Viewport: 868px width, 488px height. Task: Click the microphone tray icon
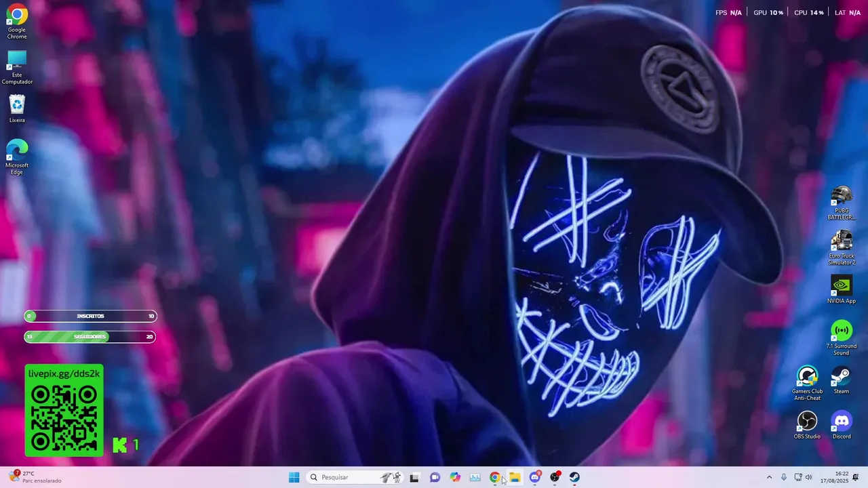(x=783, y=477)
